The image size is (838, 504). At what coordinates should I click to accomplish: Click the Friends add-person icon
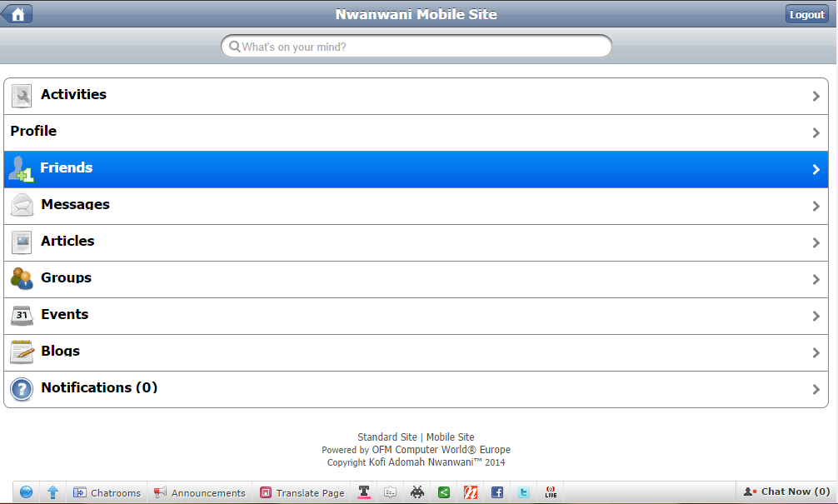(x=22, y=169)
